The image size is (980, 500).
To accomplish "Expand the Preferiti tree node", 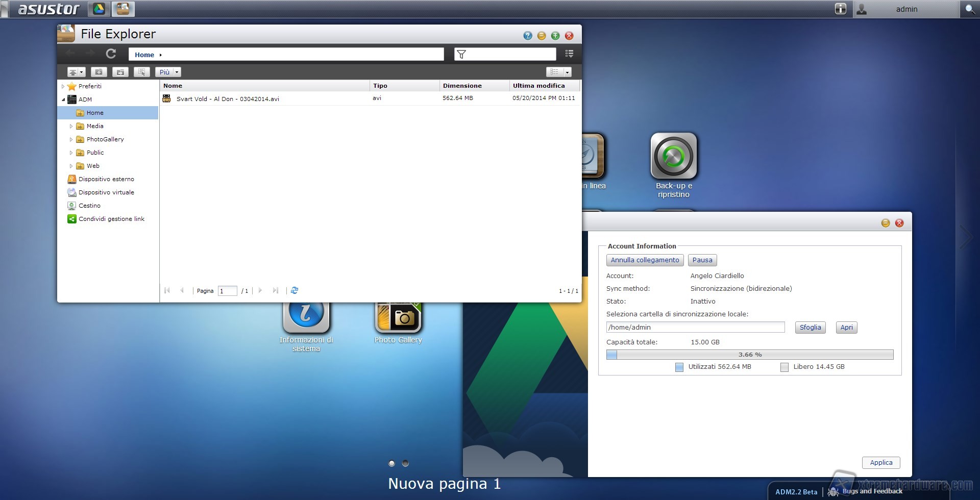I will coord(63,86).
